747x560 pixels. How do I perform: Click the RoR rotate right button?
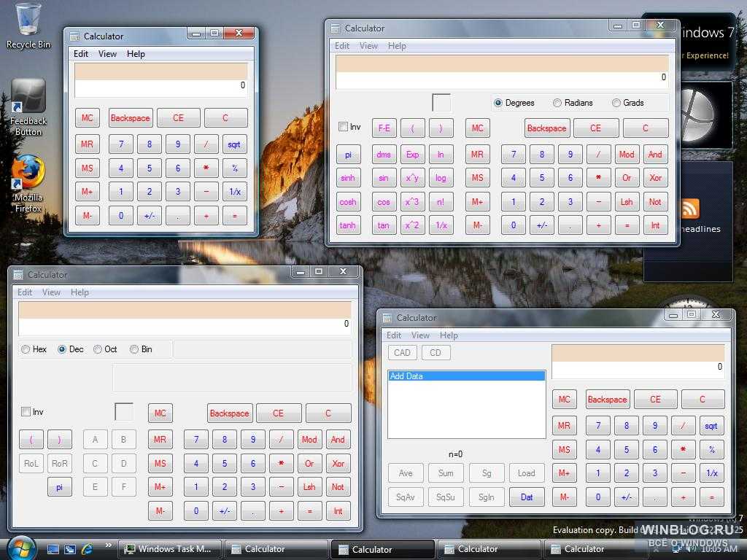(60, 463)
